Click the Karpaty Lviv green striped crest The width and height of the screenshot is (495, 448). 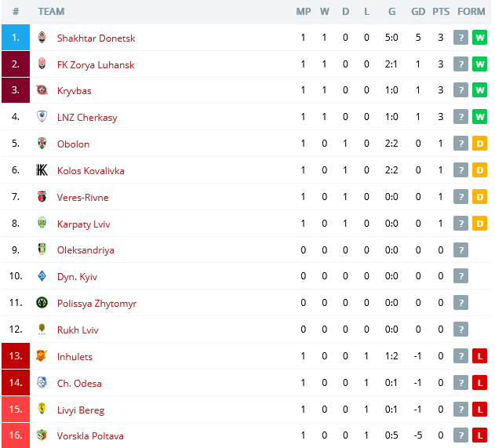[42, 223]
